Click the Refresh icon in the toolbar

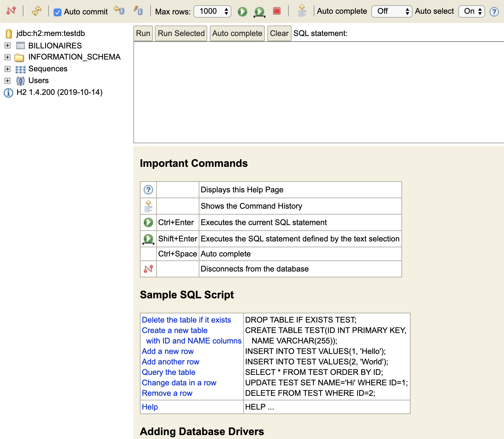click(36, 11)
